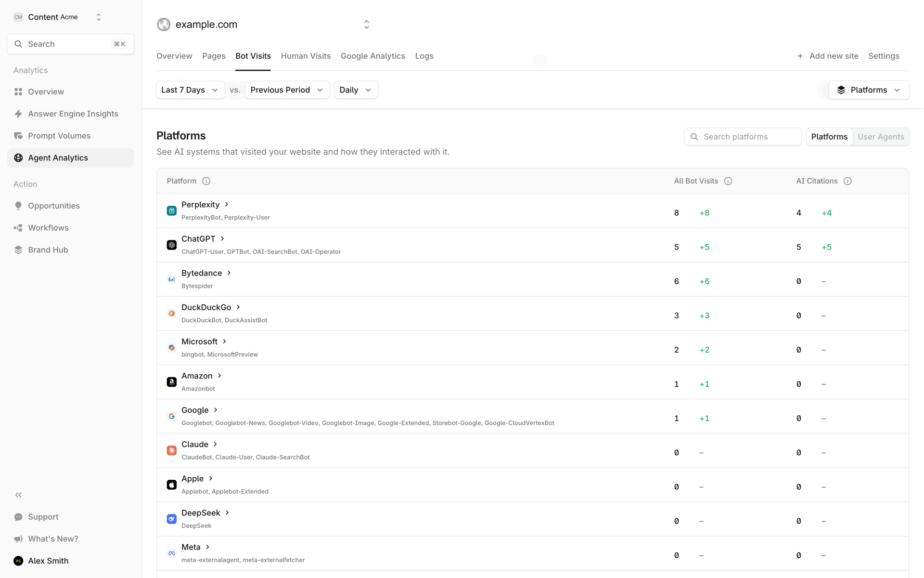
Task: Click the Prompt Volumes chat icon
Action: pos(18,136)
